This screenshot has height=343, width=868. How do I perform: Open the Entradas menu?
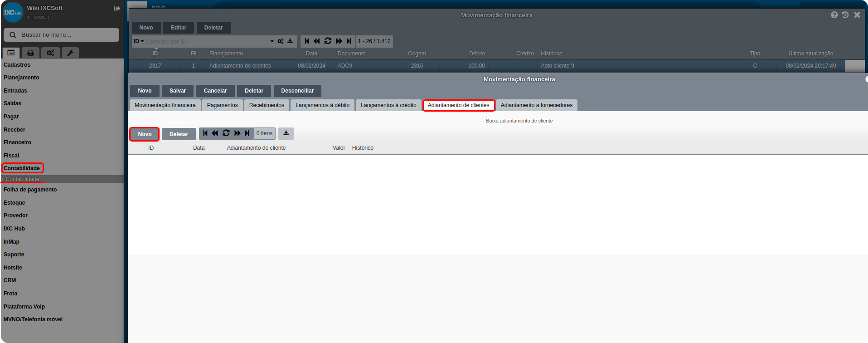(15, 91)
